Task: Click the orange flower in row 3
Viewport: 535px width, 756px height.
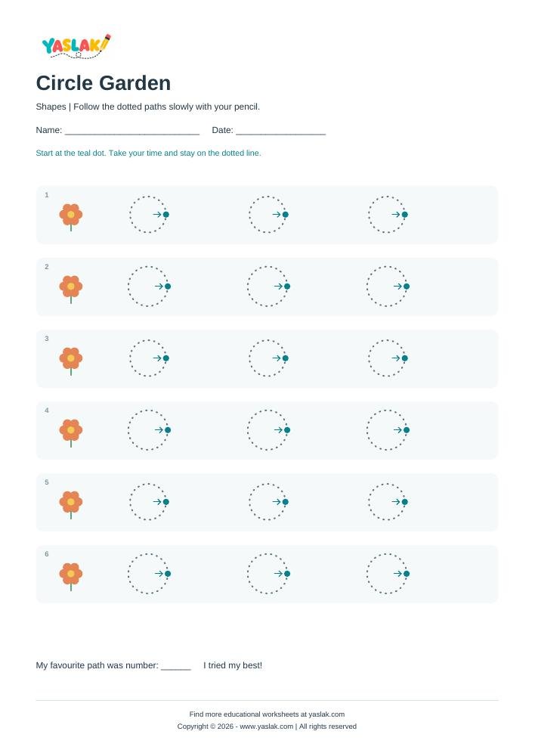Action: click(x=71, y=361)
